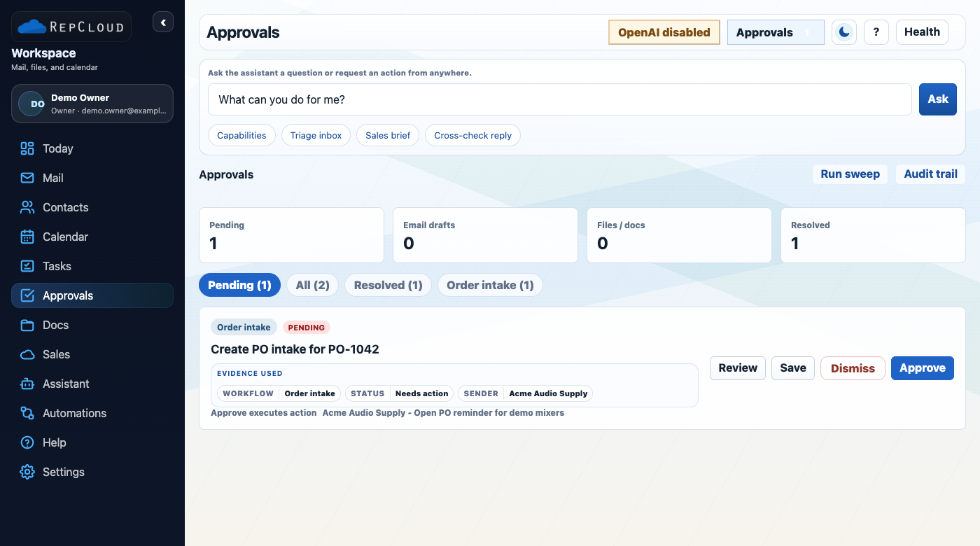Click the Calendar sidebar icon
Viewport: 980px width, 546px height.
27,237
